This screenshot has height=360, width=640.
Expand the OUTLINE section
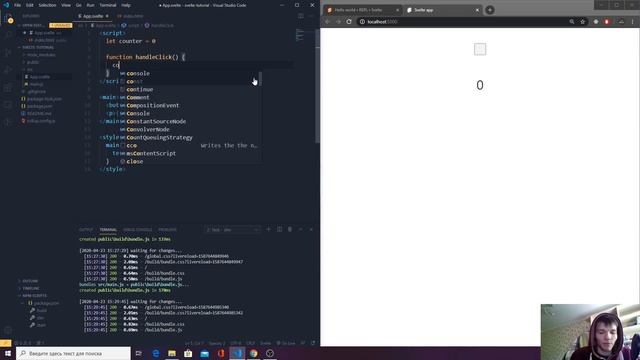[30, 281]
